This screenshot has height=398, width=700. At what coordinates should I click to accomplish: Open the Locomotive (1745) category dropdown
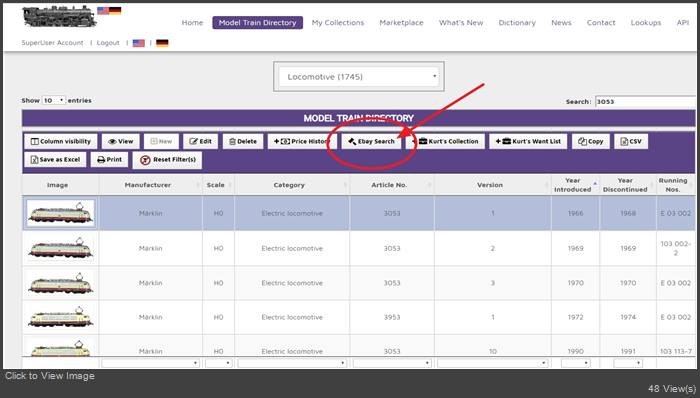click(359, 77)
